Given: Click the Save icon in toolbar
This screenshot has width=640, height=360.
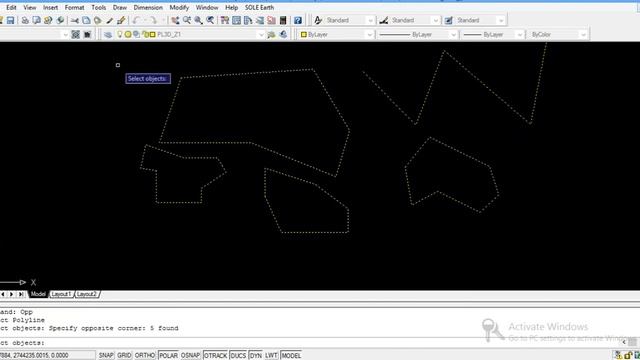Looking at the screenshot, I should (11, 20).
